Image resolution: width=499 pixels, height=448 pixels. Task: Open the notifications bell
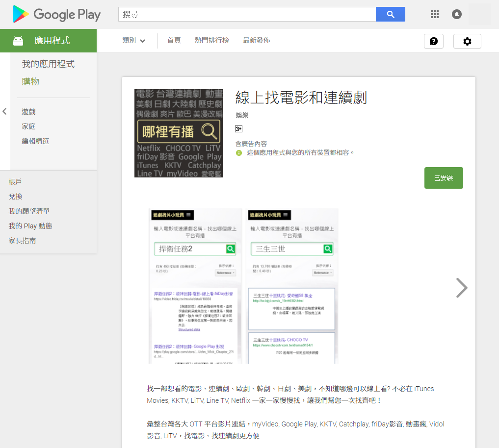coord(457,14)
